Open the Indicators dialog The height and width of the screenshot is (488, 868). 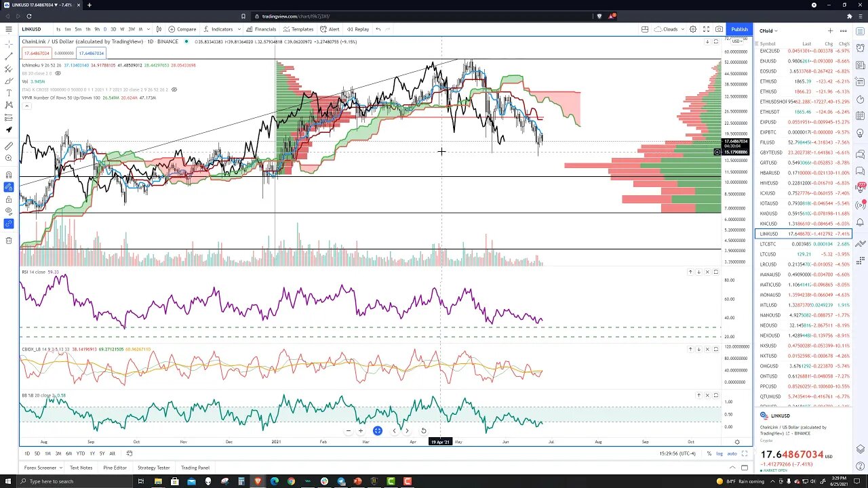(x=218, y=29)
